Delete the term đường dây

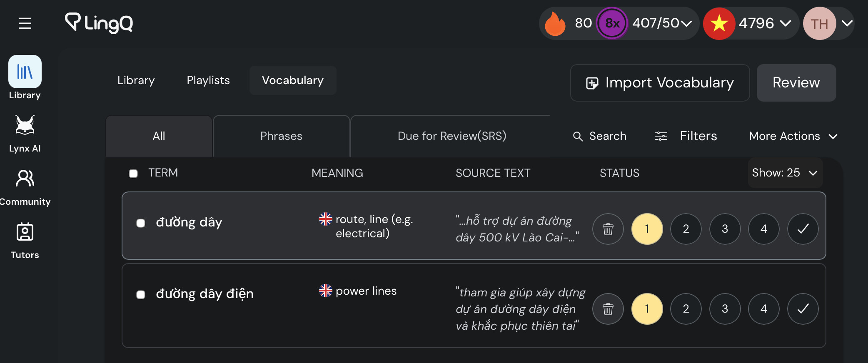click(x=608, y=229)
